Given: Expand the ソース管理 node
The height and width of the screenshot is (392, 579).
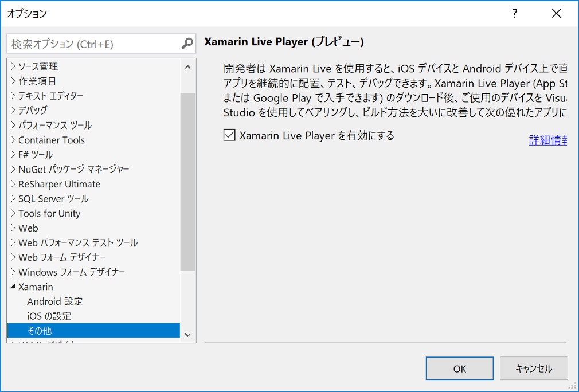Looking at the screenshot, I should 13,66.
